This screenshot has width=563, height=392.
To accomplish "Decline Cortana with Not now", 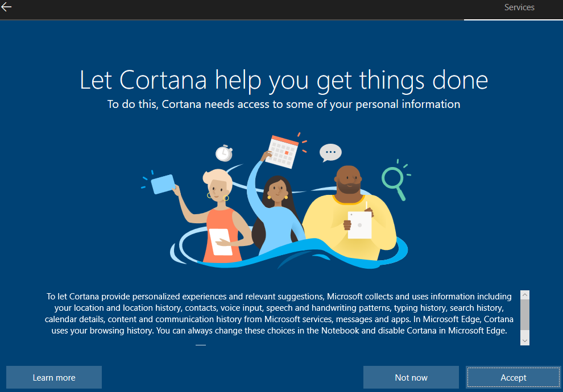I will point(411,377).
